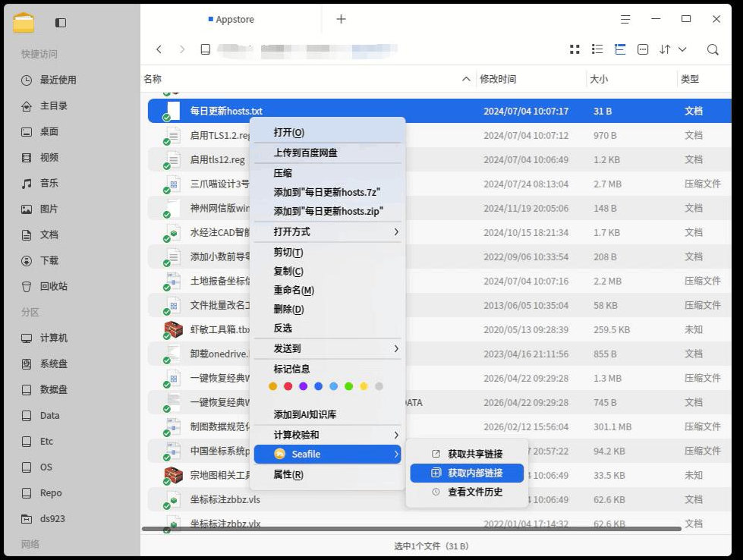
Task: Click the horizontal scrollbar at bottom
Action: (x=411, y=529)
